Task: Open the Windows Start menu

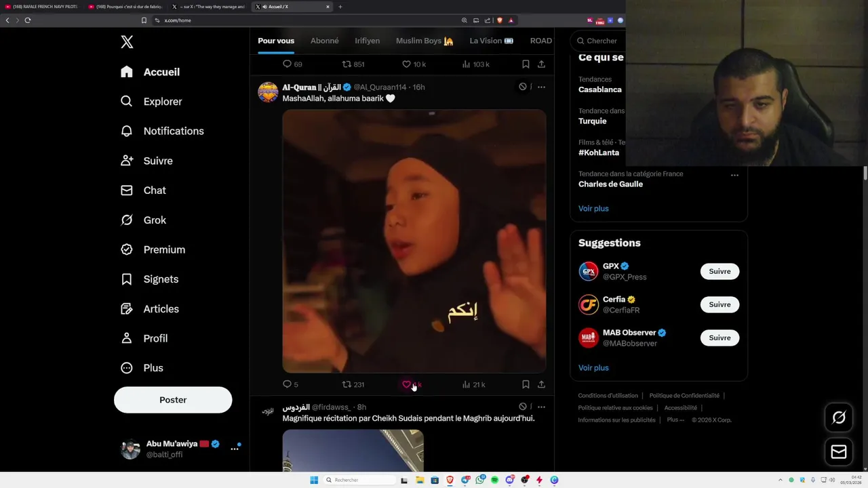Action: [x=314, y=480]
